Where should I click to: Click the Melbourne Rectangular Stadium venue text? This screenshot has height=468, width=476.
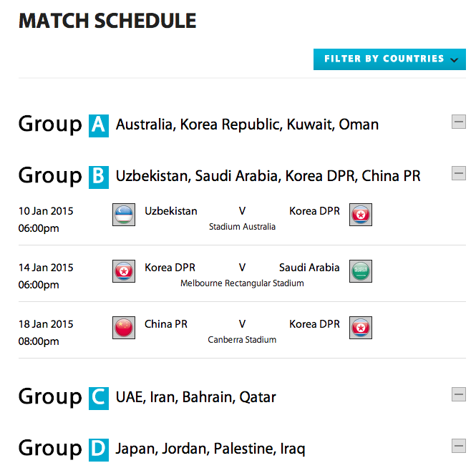[x=242, y=283]
